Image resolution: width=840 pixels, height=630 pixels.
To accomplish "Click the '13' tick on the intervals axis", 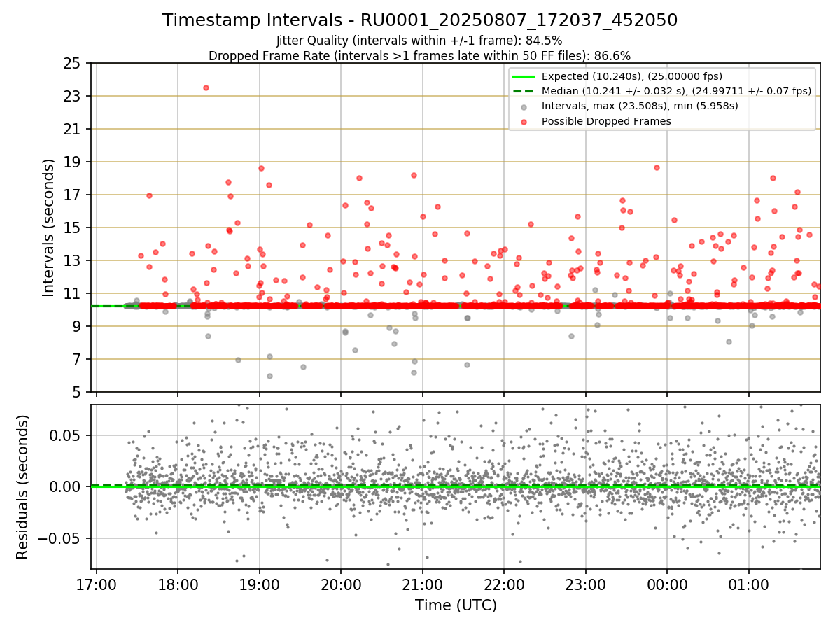I will click(72, 261).
